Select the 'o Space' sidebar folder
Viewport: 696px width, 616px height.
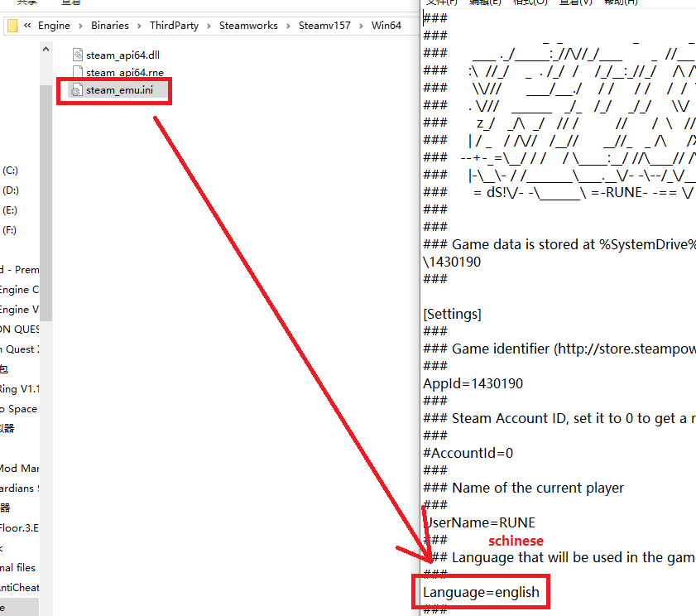[19, 408]
